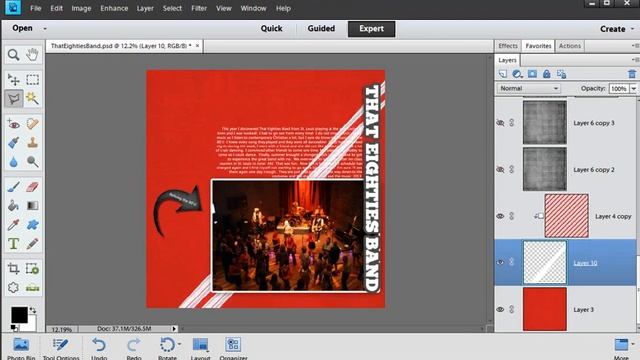Expand the Open dropdown arrow
Image resolution: width=640 pixels, height=360 pixels.
[x=45, y=29]
